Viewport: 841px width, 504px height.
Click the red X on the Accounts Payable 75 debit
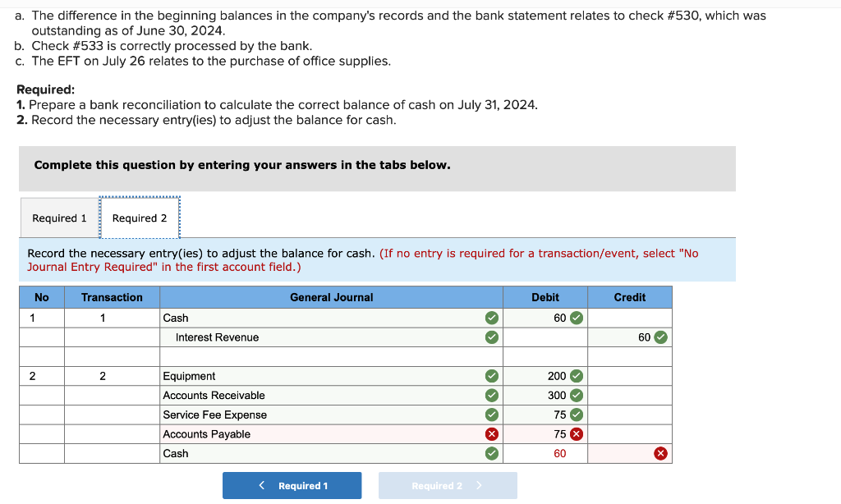tap(576, 433)
